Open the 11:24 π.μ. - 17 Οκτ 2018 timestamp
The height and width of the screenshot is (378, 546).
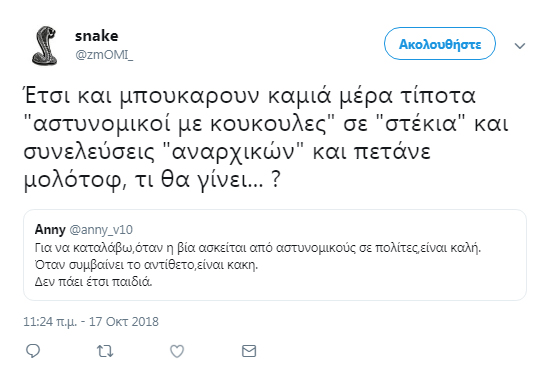[x=91, y=322]
